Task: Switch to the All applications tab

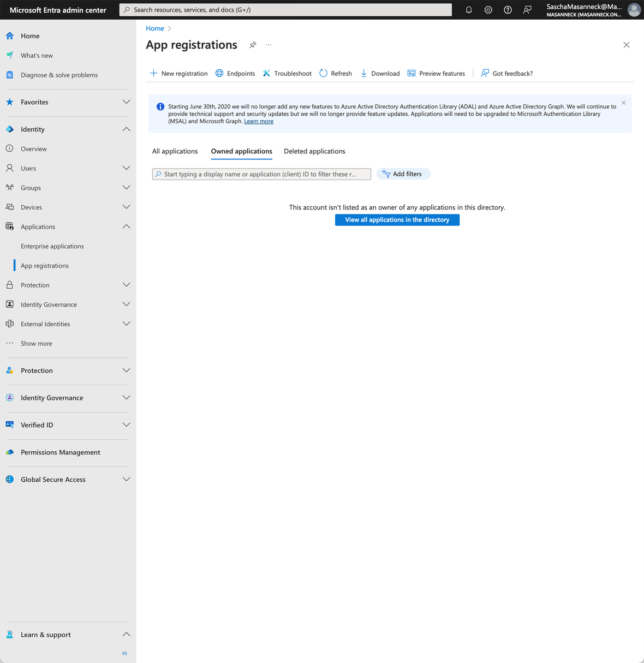Action: (x=175, y=151)
